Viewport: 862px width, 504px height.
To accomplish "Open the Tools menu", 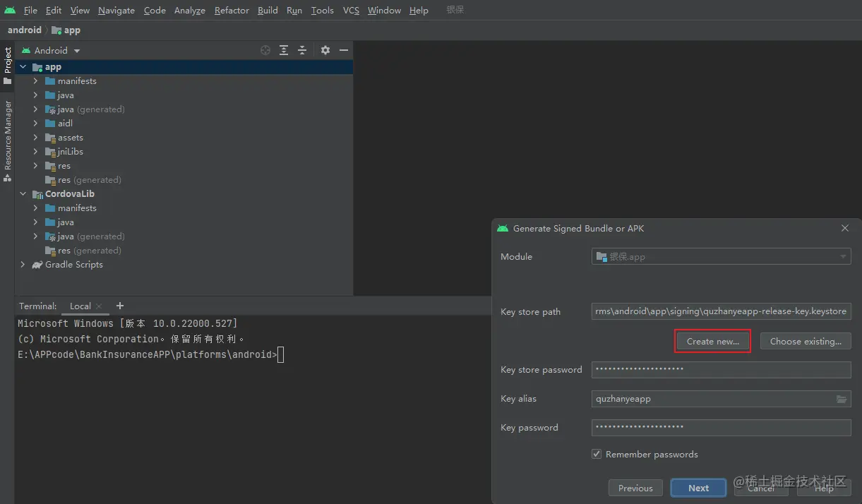I will click(322, 11).
